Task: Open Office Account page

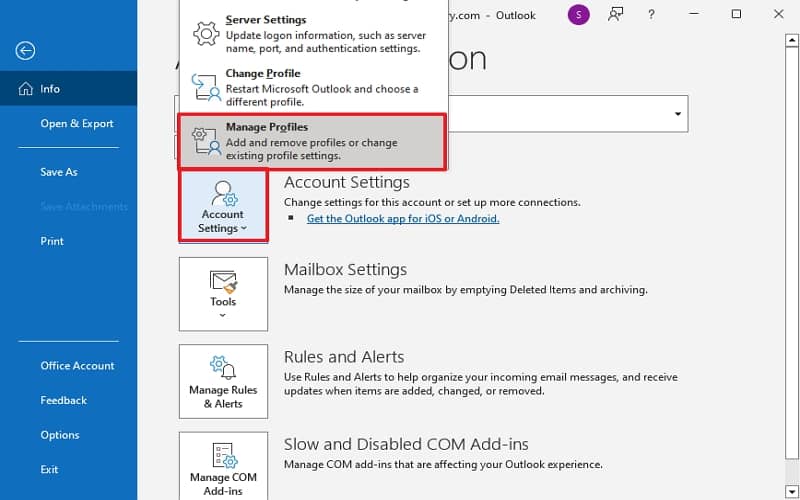Action: tap(77, 366)
